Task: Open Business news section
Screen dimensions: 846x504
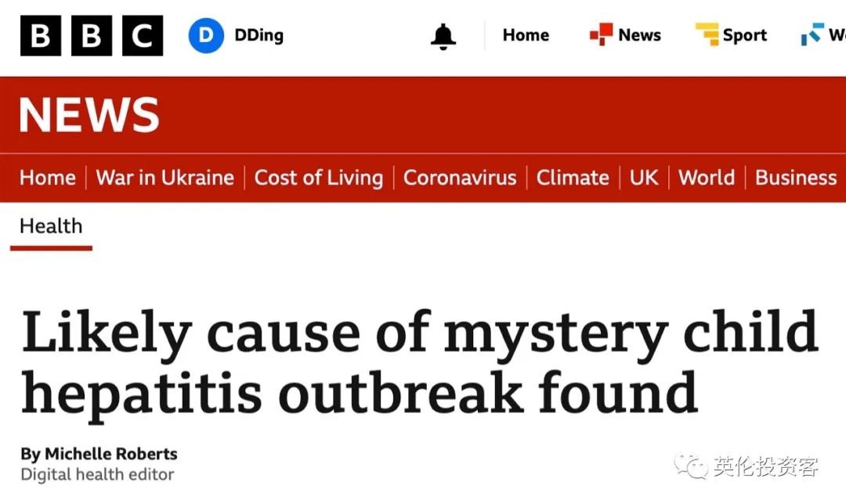Action: 796,178
